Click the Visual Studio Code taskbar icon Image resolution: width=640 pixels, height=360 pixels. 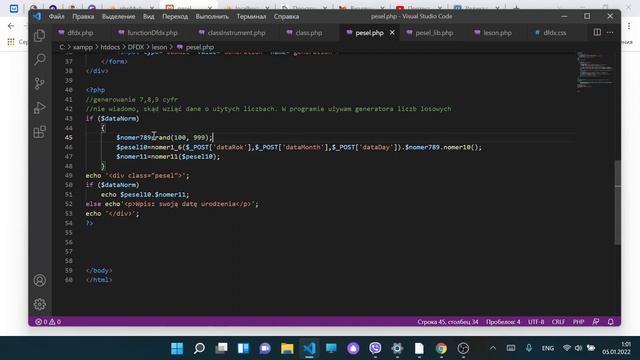309,348
